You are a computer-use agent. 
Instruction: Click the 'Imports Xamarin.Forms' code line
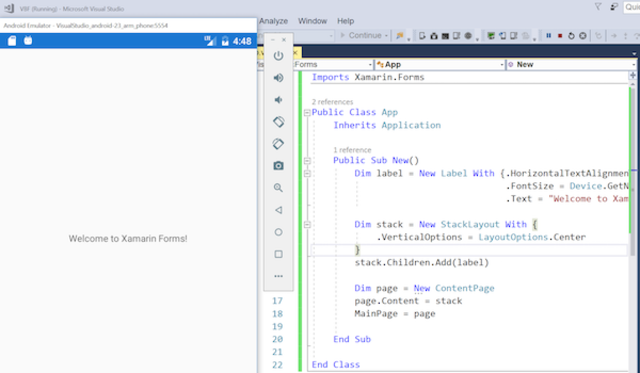368,77
